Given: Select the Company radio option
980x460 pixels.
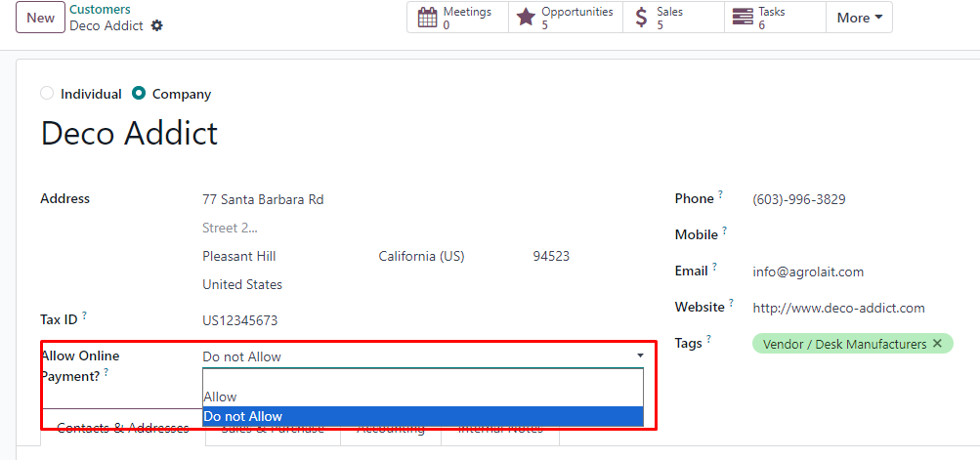Looking at the screenshot, I should pos(139,94).
